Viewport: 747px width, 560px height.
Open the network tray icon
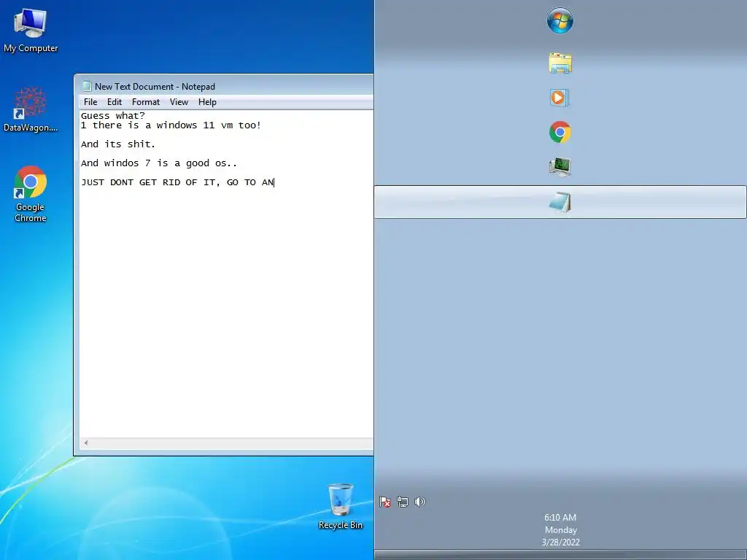403,502
